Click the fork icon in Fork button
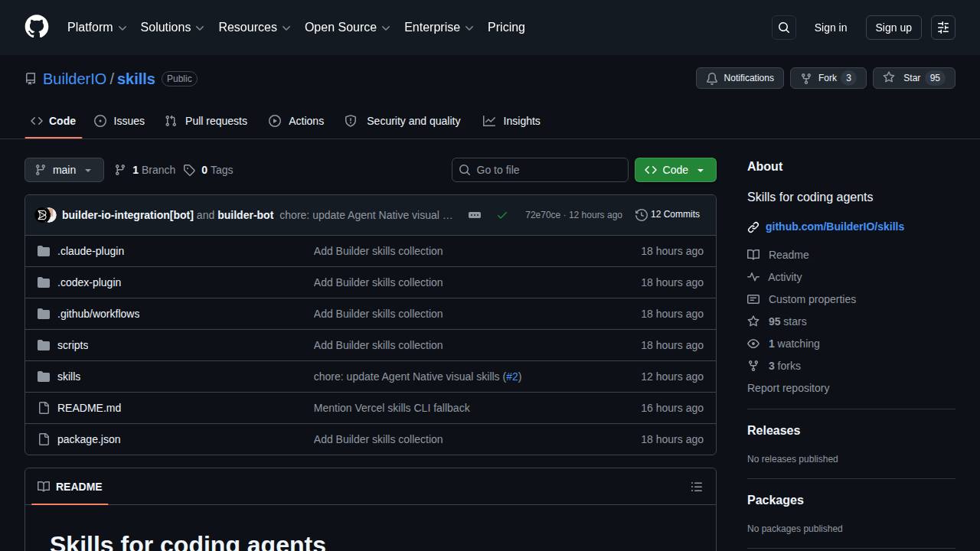The height and width of the screenshot is (551, 980). tap(806, 78)
